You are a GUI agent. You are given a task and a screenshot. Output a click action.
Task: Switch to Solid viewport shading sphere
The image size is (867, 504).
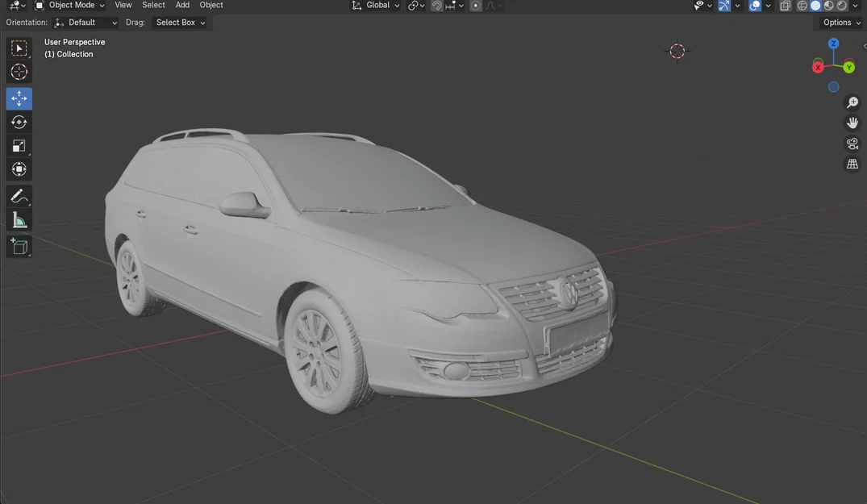tap(815, 5)
